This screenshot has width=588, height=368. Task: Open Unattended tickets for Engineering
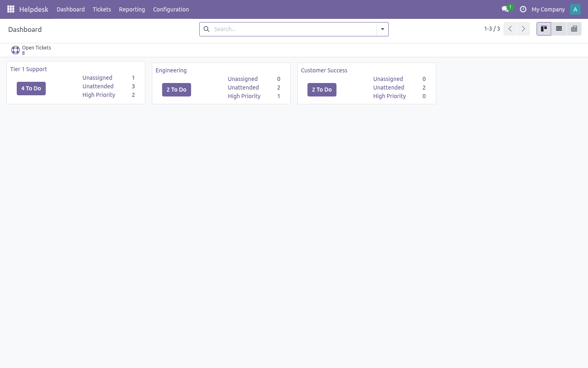tap(243, 88)
